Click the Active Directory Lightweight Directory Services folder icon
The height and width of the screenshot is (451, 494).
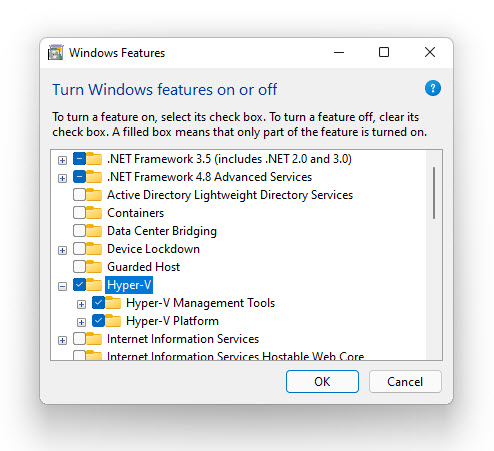click(94, 195)
